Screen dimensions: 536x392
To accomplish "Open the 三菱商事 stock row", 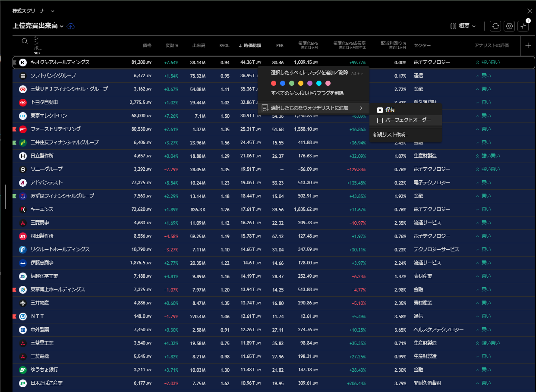I will pyautogui.click(x=274, y=223).
